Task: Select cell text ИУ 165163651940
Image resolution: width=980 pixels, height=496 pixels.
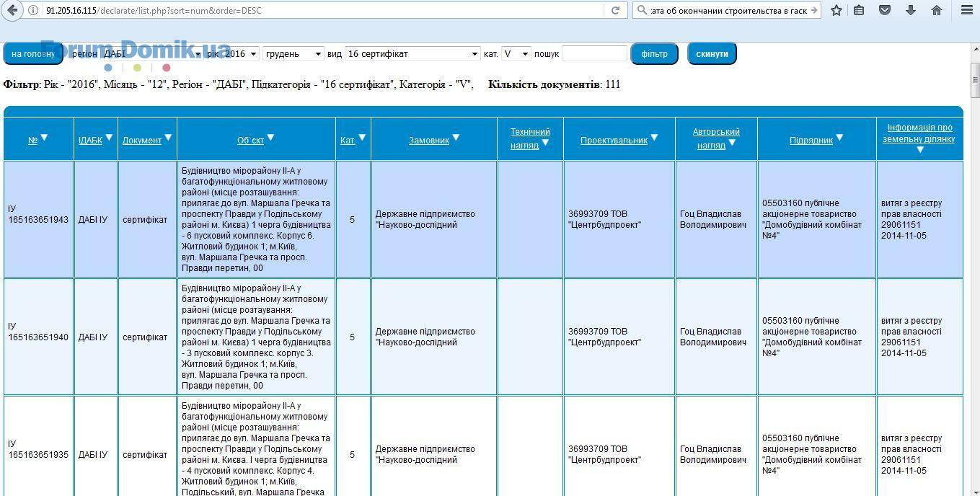Action: point(38,332)
